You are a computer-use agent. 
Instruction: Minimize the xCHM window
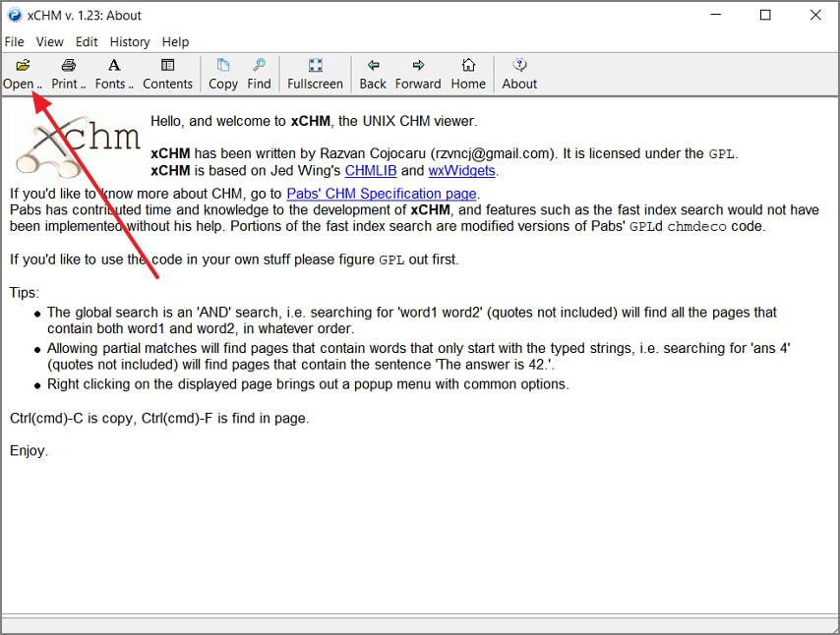[x=716, y=15]
